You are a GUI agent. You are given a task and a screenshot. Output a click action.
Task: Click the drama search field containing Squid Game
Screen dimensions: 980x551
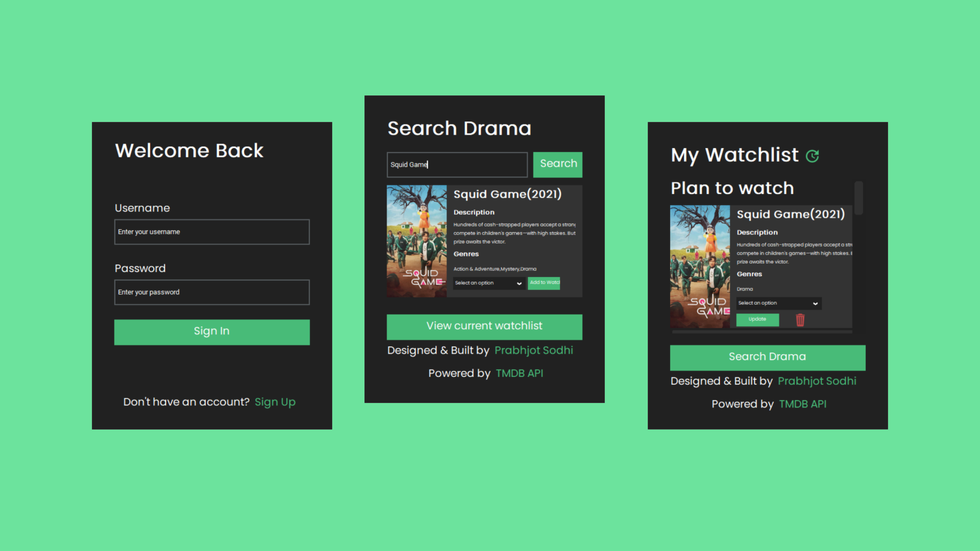point(457,164)
